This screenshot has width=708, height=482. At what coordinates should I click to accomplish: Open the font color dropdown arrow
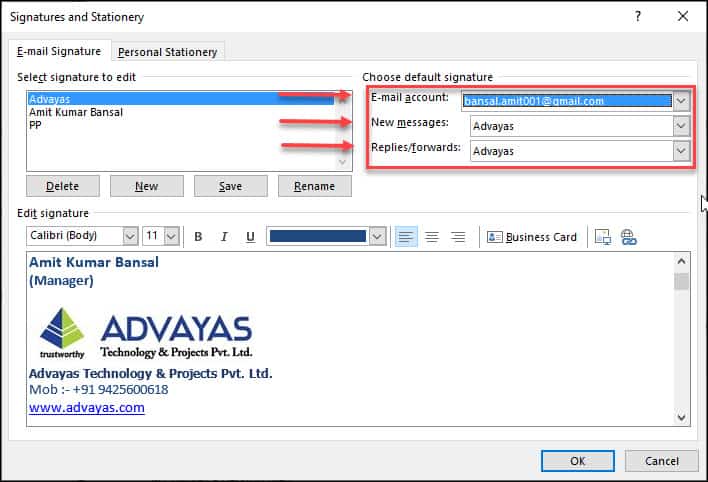coord(377,236)
